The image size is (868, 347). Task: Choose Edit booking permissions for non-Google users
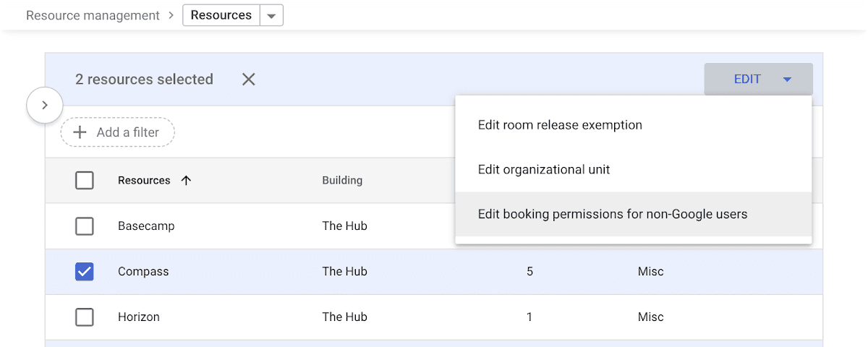pos(612,214)
